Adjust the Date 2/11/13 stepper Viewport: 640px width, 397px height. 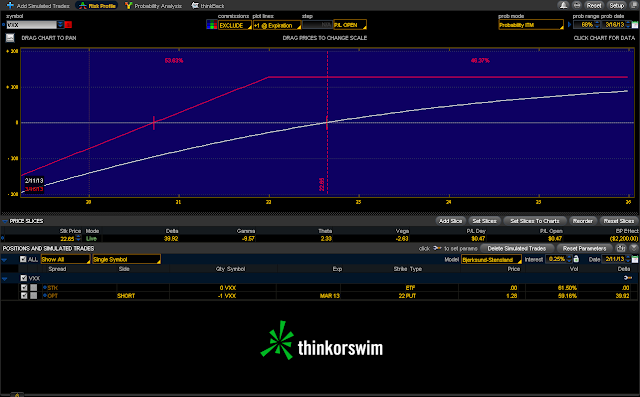click(x=628, y=259)
